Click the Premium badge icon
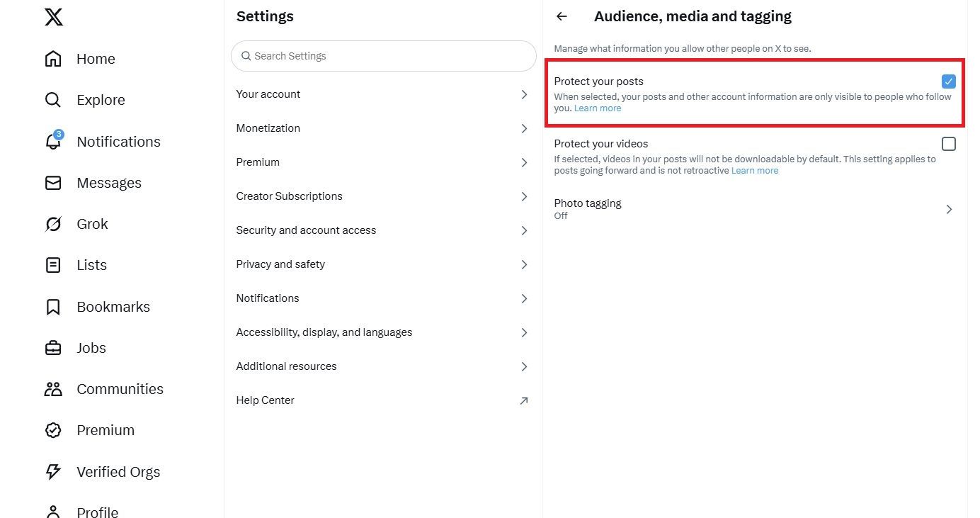Screen dimensions: 980x518 click(x=53, y=430)
